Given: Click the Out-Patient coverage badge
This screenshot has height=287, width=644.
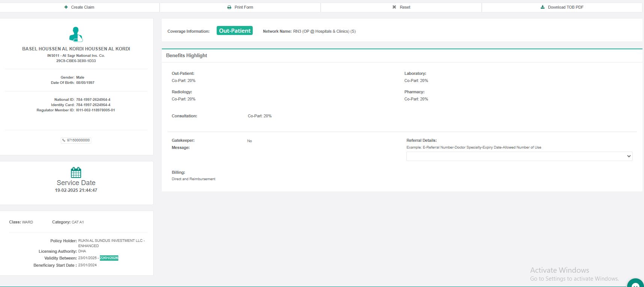Looking at the screenshot, I should tap(235, 31).
